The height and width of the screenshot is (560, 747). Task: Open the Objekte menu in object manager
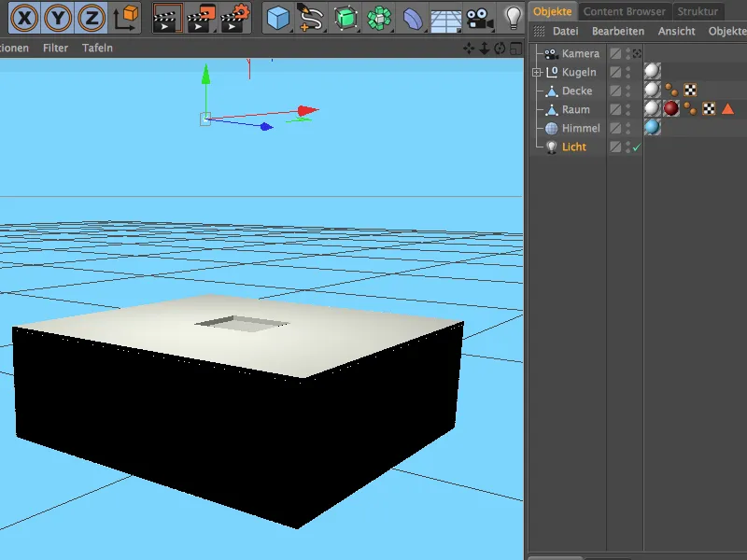coord(727,31)
